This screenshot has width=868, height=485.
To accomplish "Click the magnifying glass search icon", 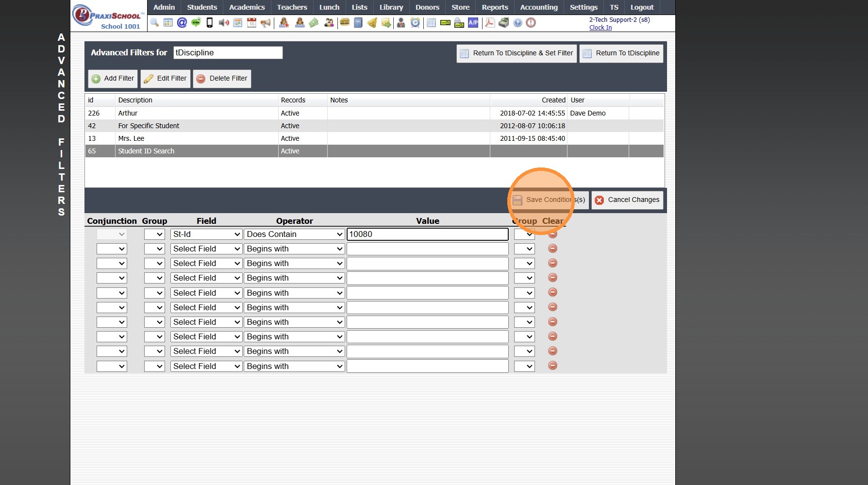I will 154,23.
